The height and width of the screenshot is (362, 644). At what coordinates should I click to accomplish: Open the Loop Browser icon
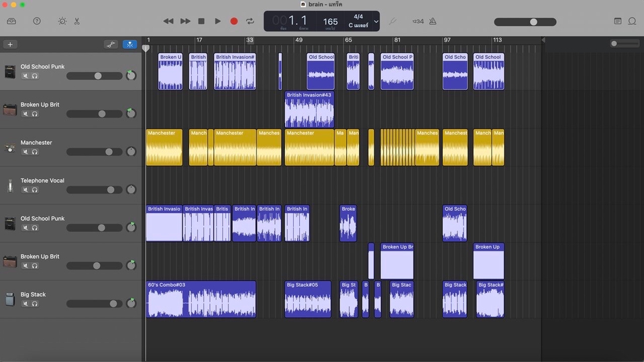pos(632,21)
